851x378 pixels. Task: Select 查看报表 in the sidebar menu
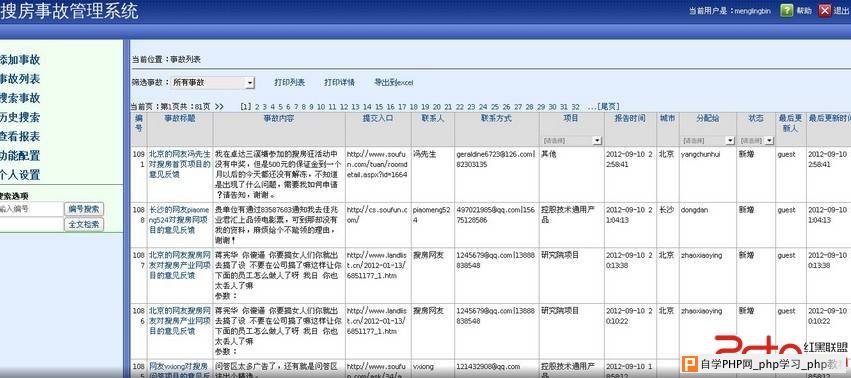(x=20, y=137)
